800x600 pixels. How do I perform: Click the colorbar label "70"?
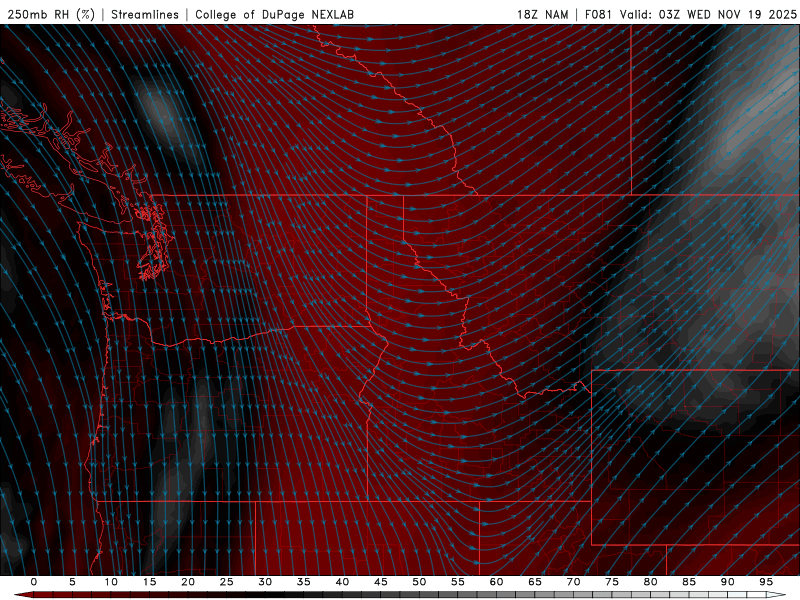(573, 582)
